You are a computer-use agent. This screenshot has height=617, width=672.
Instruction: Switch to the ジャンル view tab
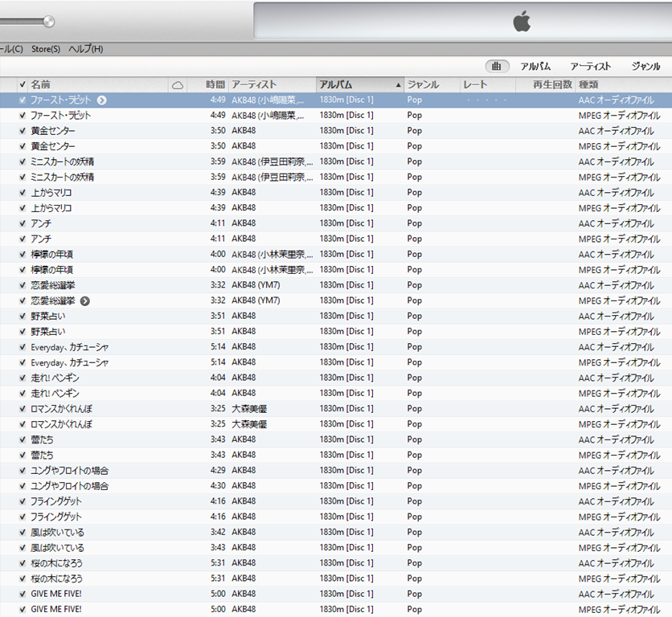tap(645, 66)
